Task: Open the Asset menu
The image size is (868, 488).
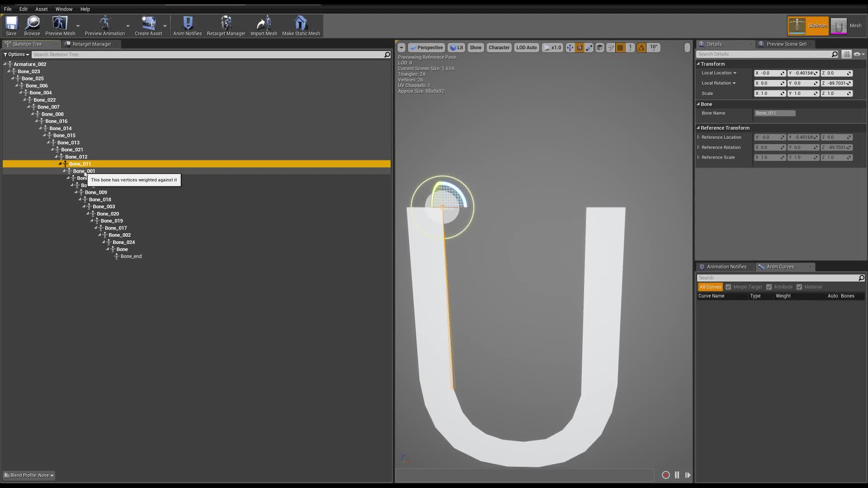Action: (x=42, y=9)
